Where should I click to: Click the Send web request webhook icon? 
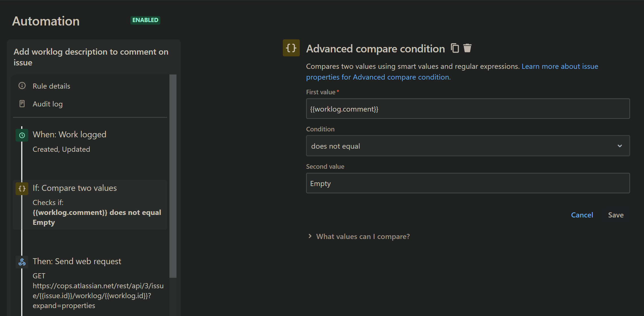(22, 262)
